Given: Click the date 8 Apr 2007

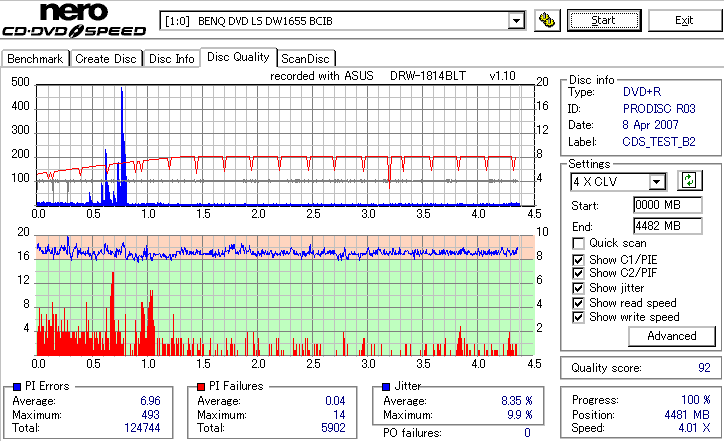Looking at the screenshot, I should (650, 125).
